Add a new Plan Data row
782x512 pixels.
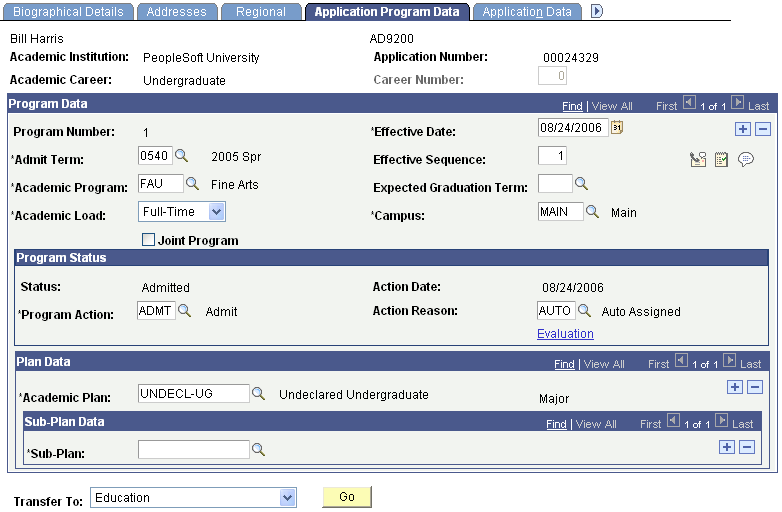pos(735,387)
